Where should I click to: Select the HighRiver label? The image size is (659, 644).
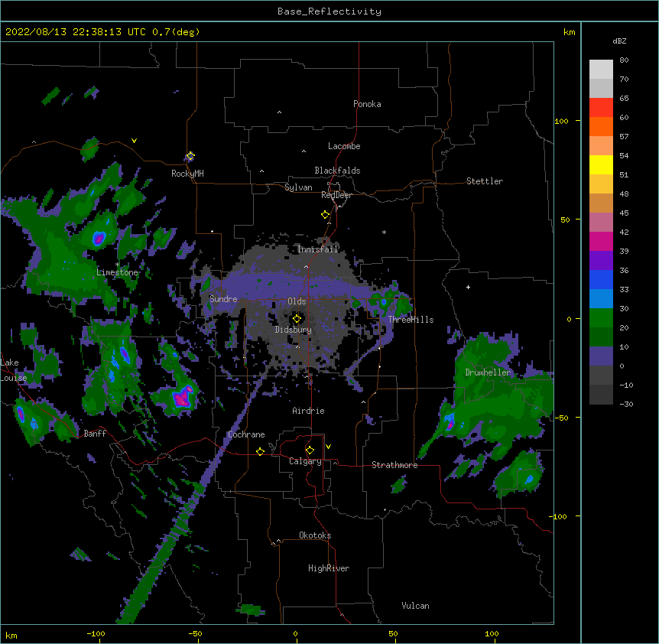(x=329, y=568)
